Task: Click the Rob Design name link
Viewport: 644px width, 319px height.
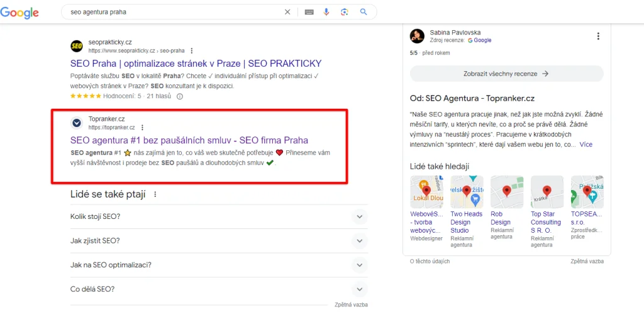Action: click(x=501, y=218)
